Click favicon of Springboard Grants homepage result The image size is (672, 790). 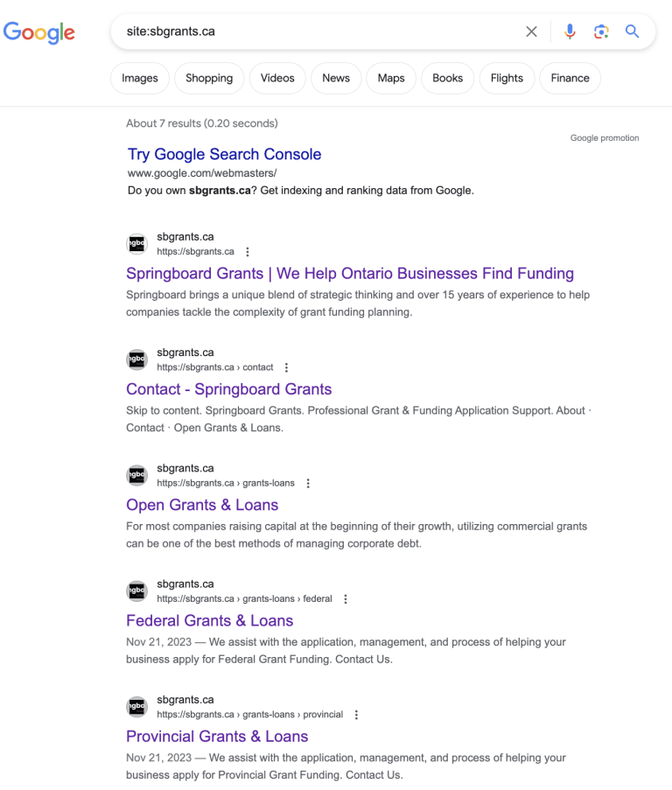[136, 244]
